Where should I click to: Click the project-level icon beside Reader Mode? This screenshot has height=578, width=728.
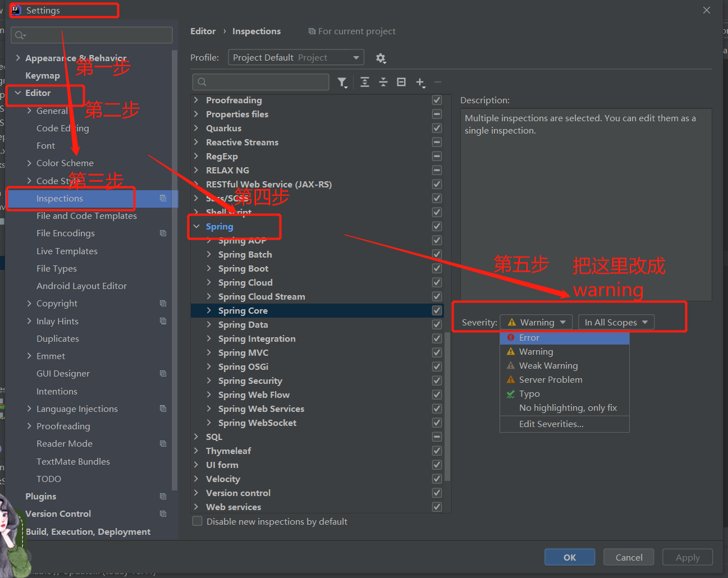(163, 443)
